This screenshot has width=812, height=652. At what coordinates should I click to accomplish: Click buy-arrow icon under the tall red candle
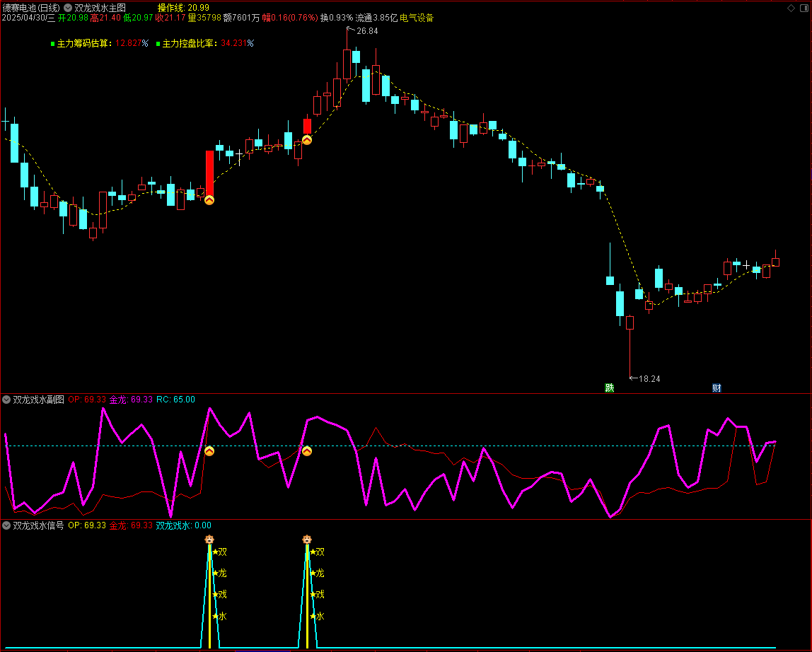[209, 200]
